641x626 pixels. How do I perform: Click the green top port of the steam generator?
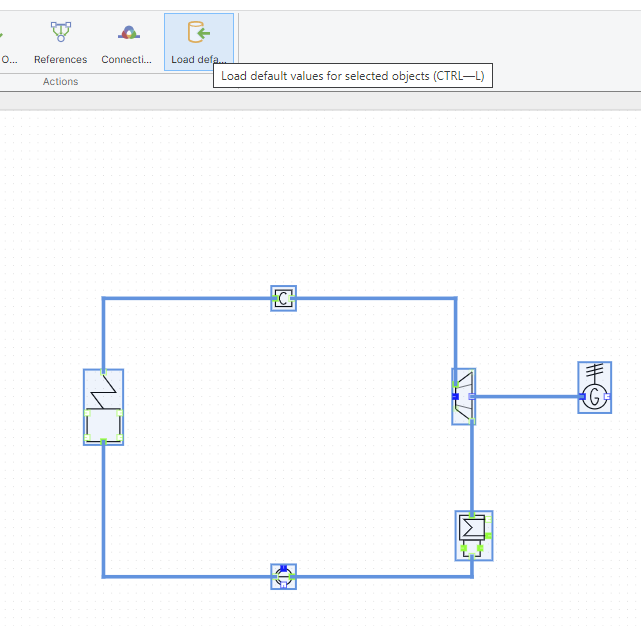(x=103, y=372)
